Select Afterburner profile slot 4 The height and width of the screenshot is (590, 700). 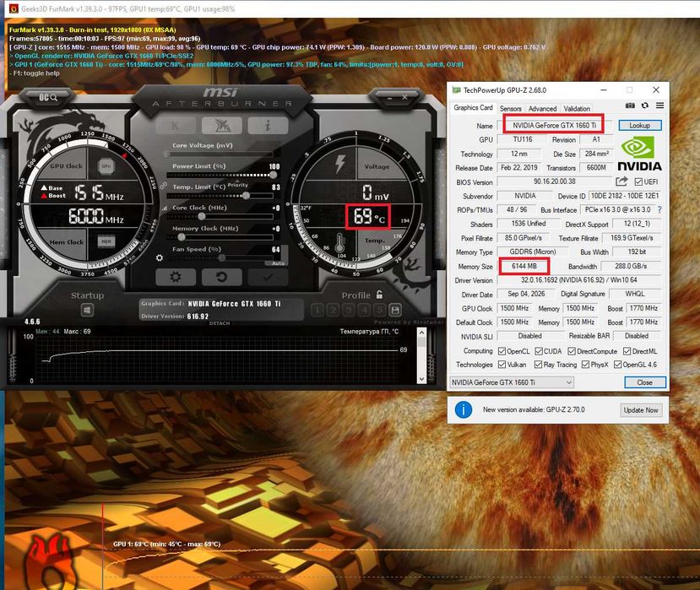pos(364,310)
